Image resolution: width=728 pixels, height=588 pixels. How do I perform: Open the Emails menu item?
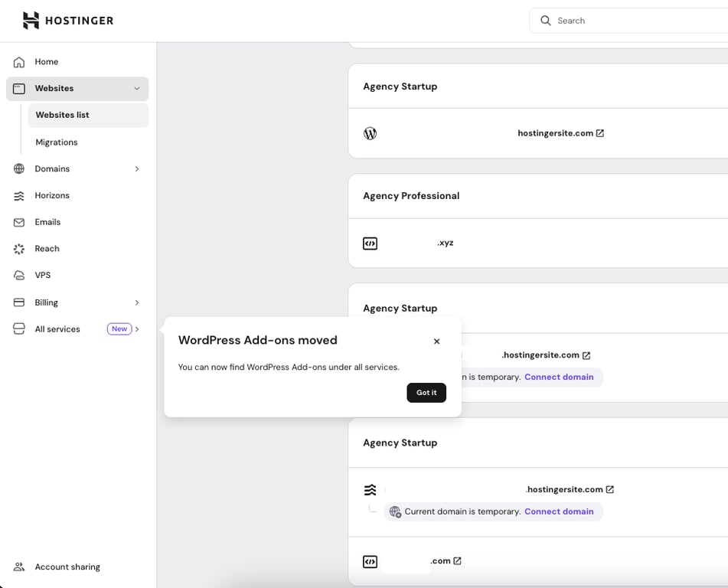click(77, 222)
